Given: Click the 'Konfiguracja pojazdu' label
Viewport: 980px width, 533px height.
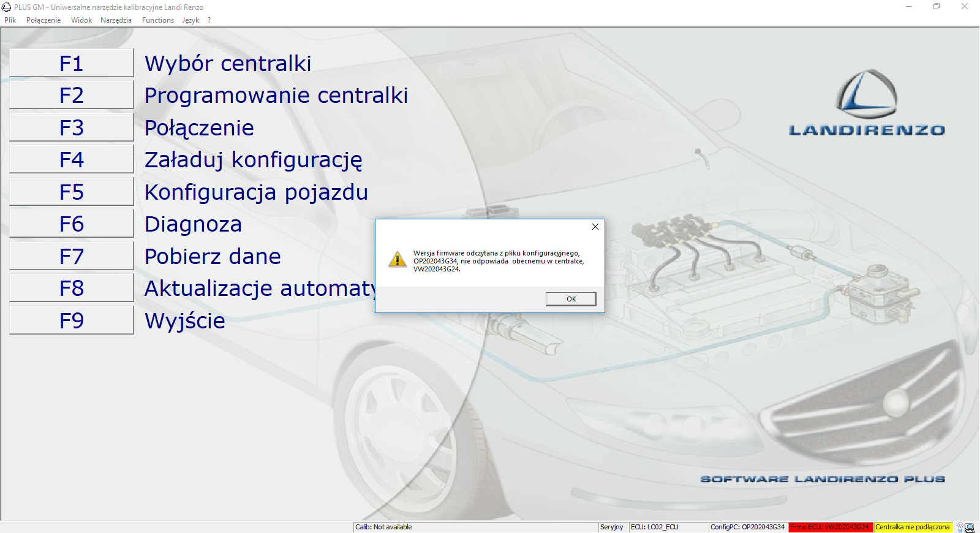Looking at the screenshot, I should [256, 192].
